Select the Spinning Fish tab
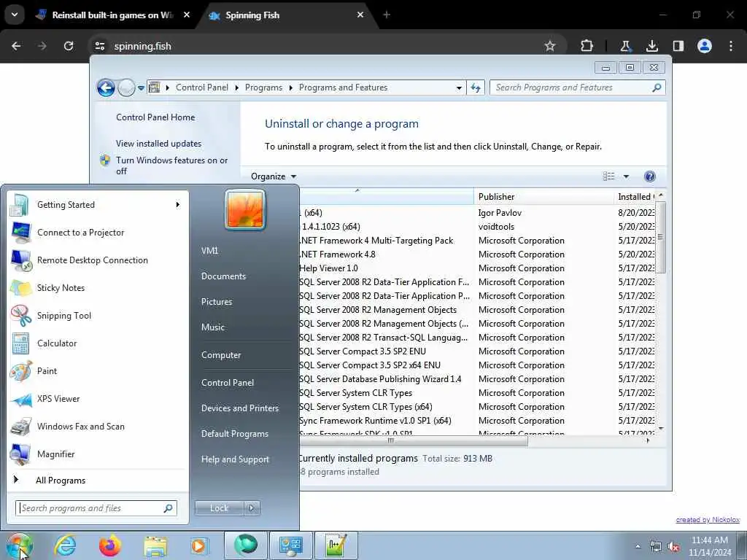The height and width of the screenshot is (560, 747). [x=287, y=15]
